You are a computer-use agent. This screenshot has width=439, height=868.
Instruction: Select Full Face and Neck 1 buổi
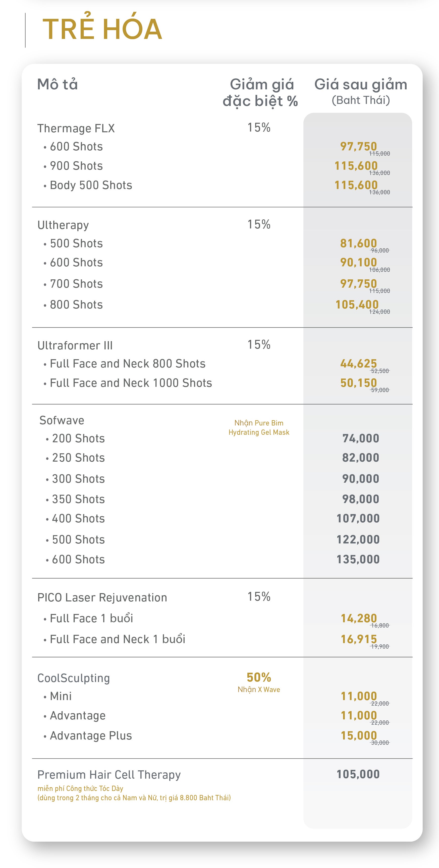114,639
